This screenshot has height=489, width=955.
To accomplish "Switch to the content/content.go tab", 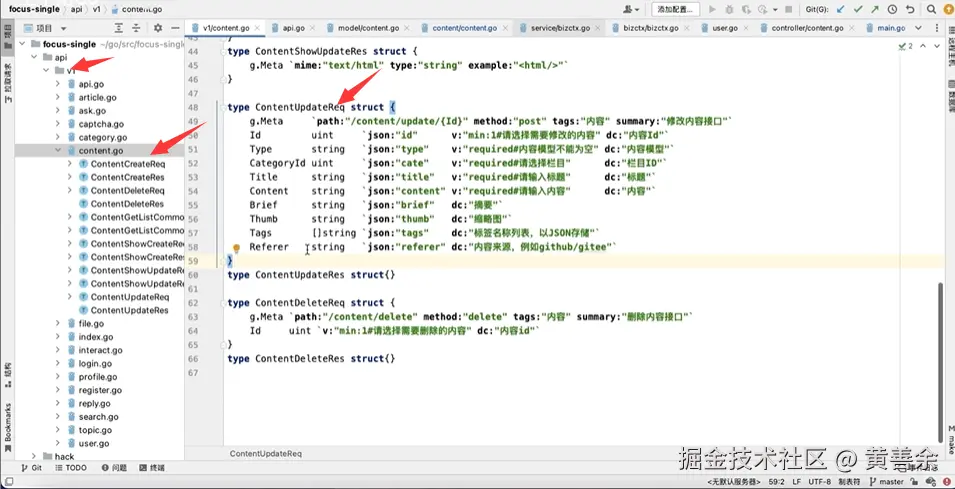I will pyautogui.click(x=464, y=28).
